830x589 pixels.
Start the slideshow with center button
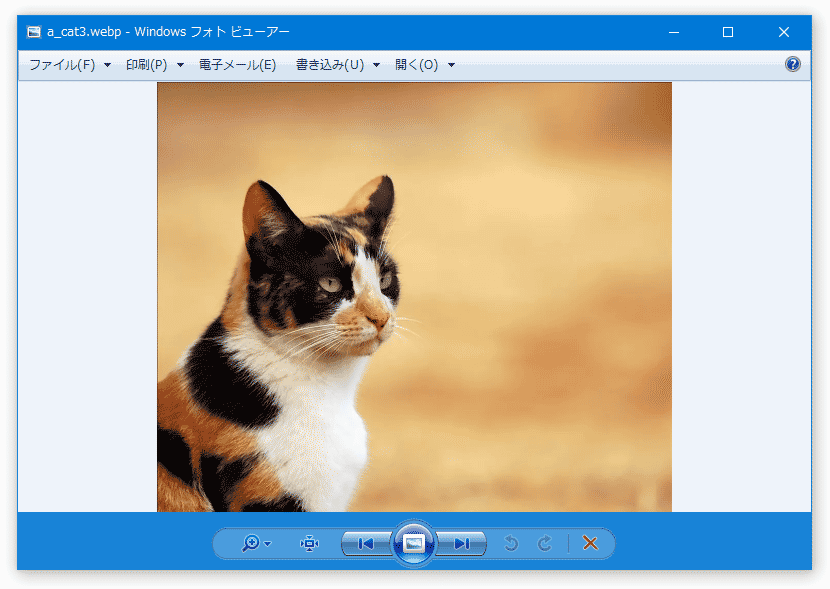pyautogui.click(x=413, y=543)
